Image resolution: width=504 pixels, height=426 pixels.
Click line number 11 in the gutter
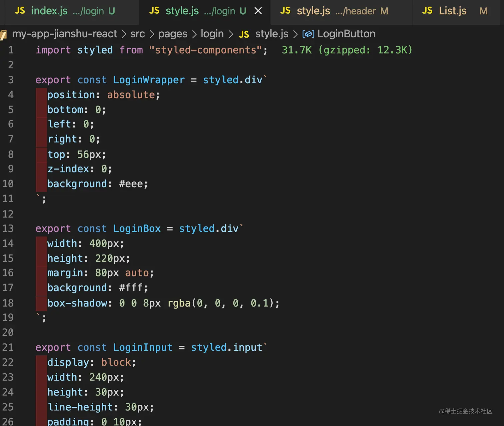click(x=8, y=199)
